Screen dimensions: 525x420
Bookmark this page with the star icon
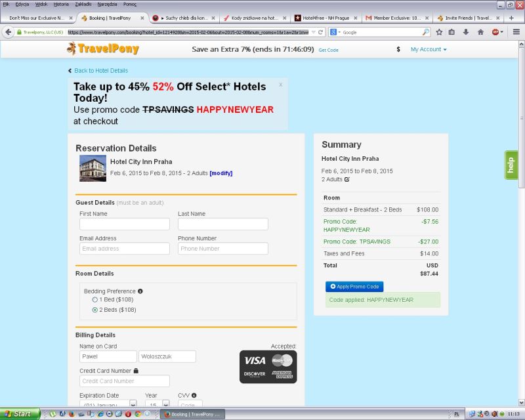click(x=439, y=32)
